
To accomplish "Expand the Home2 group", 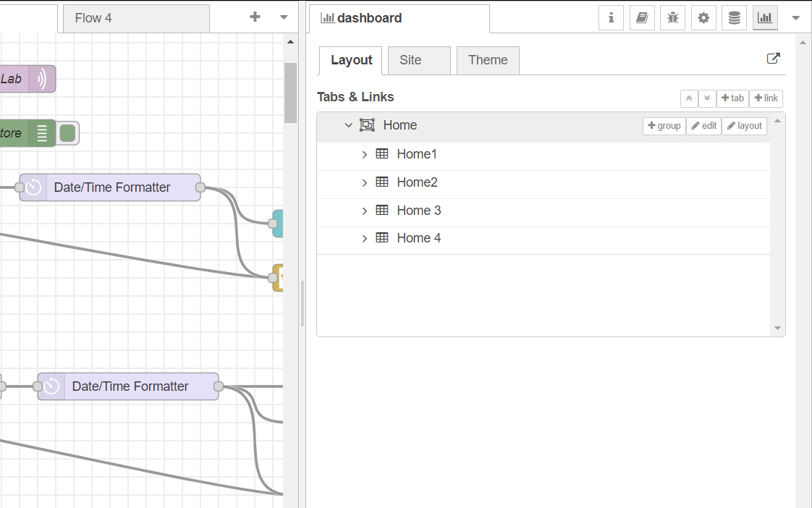I will [365, 183].
